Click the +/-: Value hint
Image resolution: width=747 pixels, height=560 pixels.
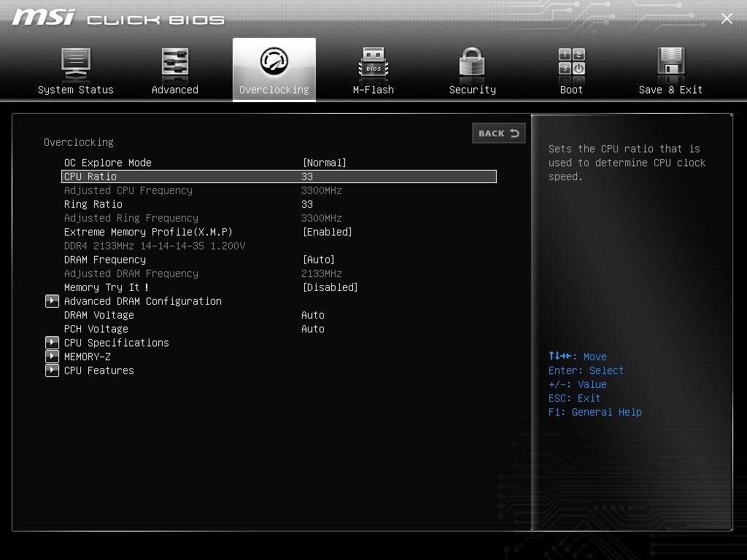[578, 384]
